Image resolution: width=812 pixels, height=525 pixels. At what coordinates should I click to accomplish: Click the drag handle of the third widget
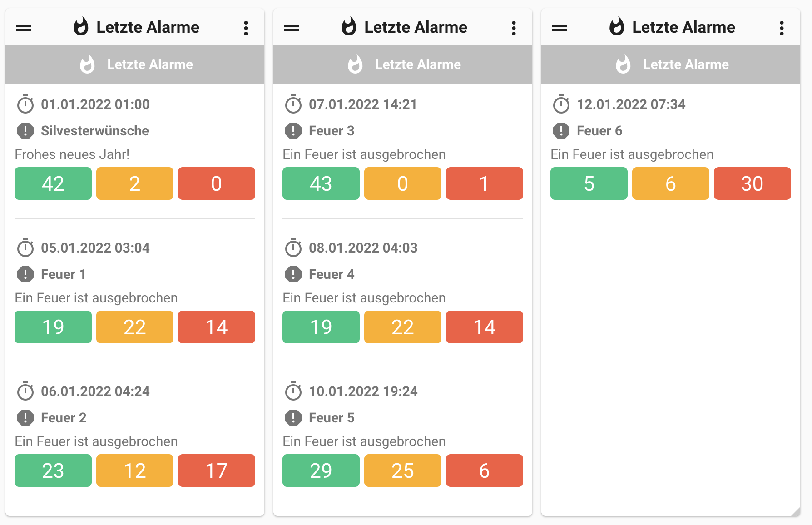click(x=559, y=28)
